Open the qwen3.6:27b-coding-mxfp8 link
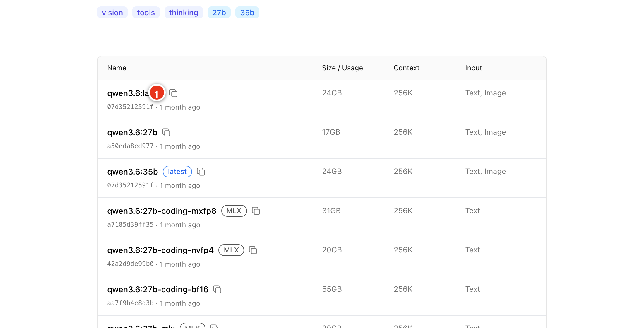 [x=162, y=211]
